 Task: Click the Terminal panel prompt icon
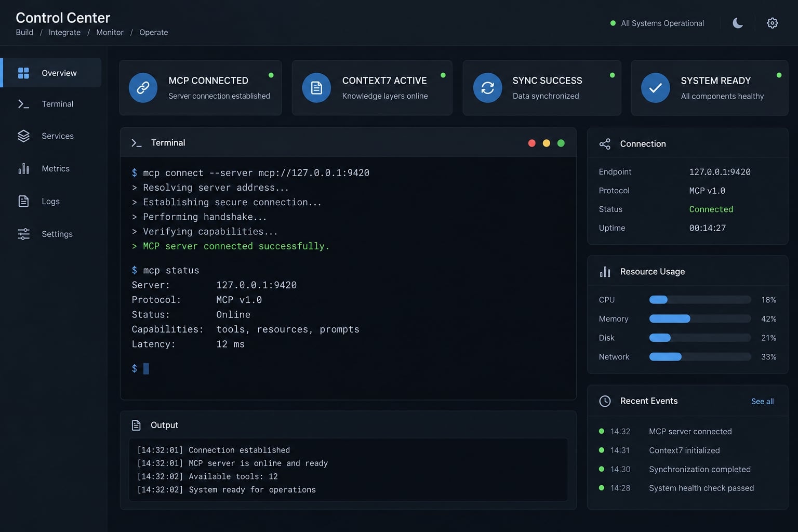136,143
